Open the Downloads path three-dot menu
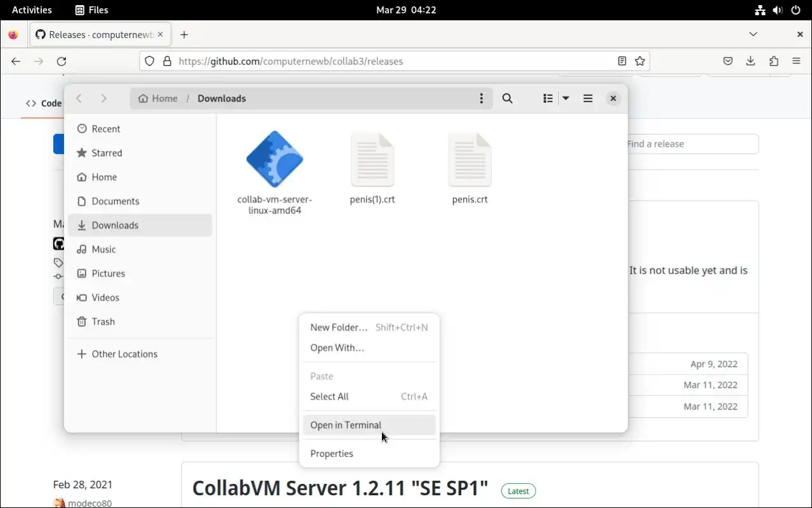This screenshot has height=508, width=812. tap(481, 98)
